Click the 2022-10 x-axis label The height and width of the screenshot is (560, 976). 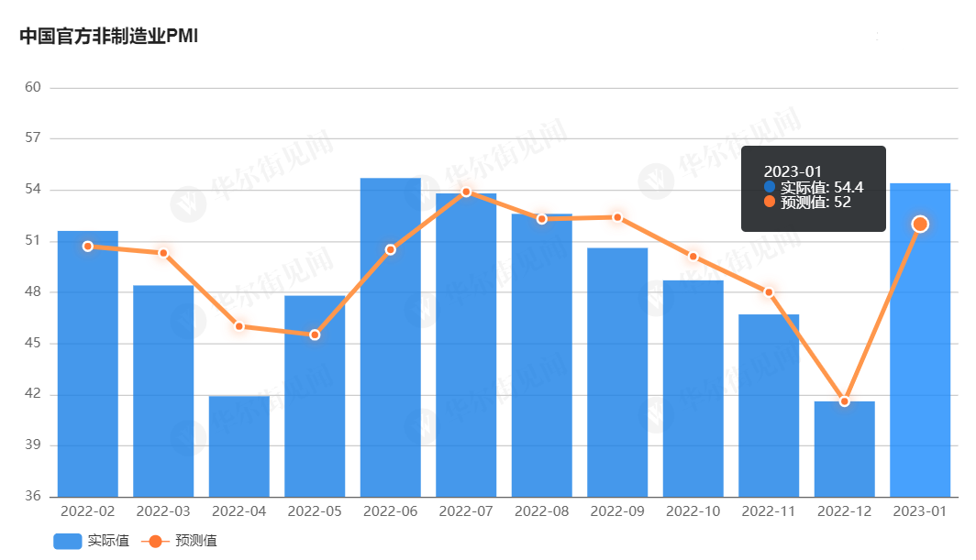[693, 511]
